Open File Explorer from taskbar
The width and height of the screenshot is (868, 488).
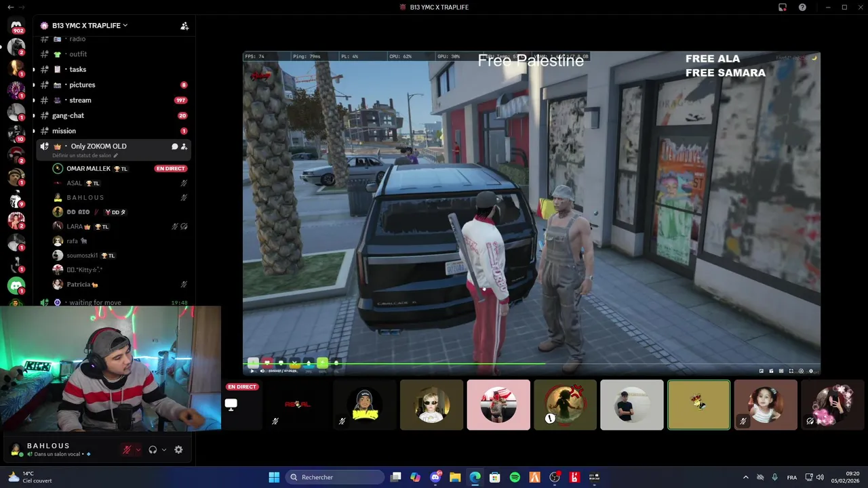(455, 477)
